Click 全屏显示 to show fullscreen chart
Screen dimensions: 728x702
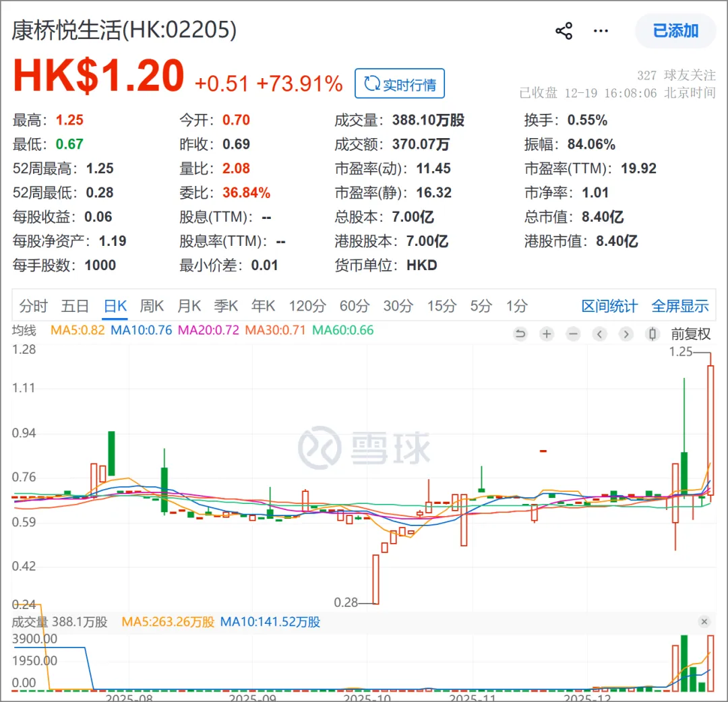click(680, 306)
